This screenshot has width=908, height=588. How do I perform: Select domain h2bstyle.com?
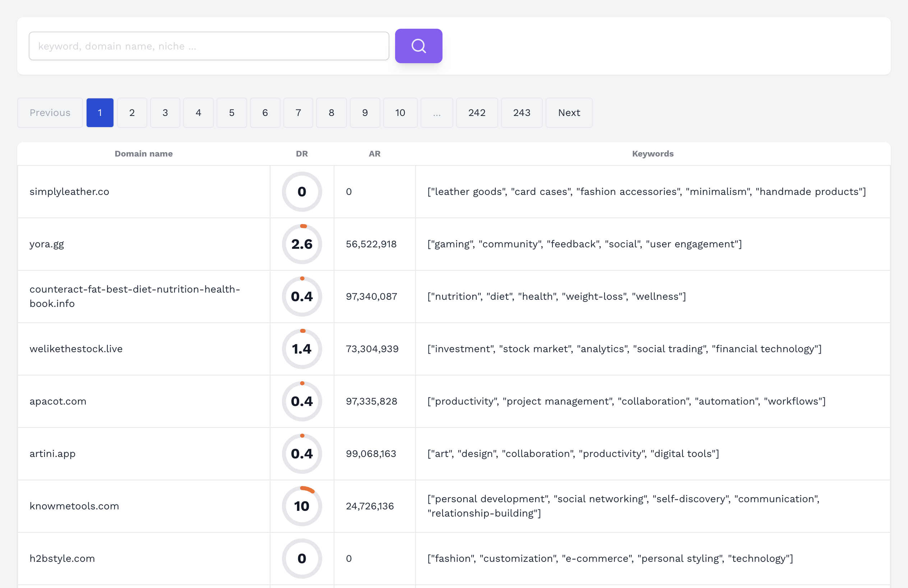[62, 558]
